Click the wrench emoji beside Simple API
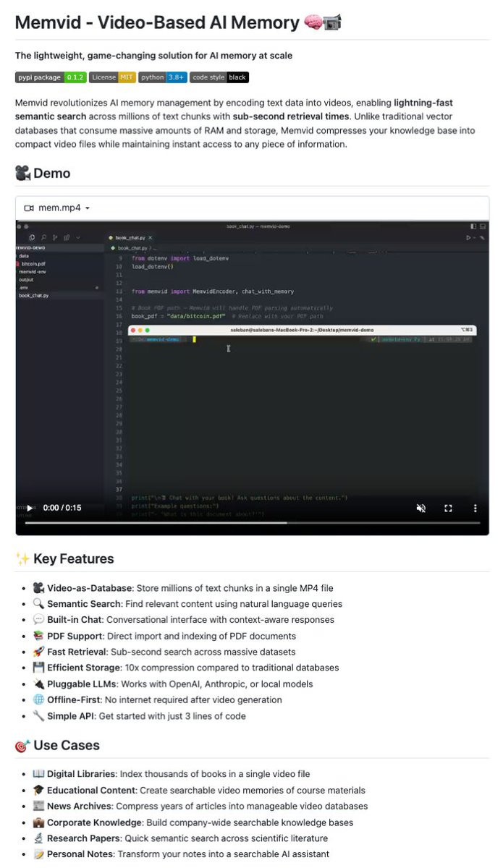This screenshot has height=868, width=503. 38,716
